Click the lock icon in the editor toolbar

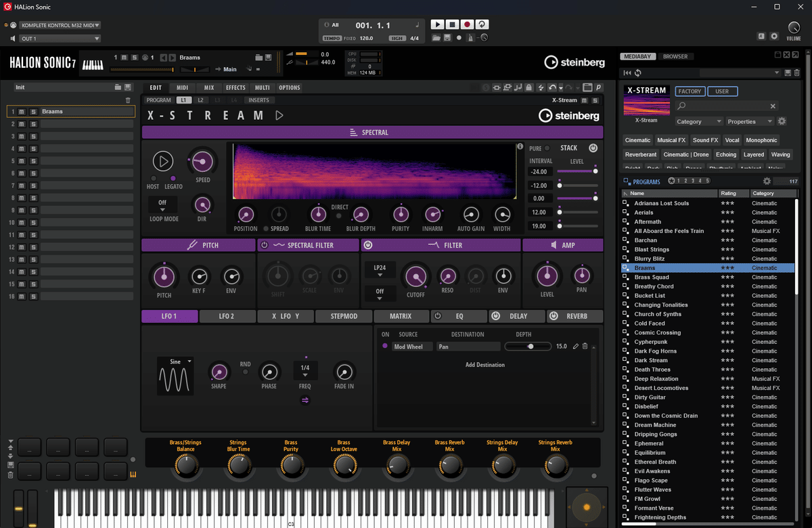529,87
